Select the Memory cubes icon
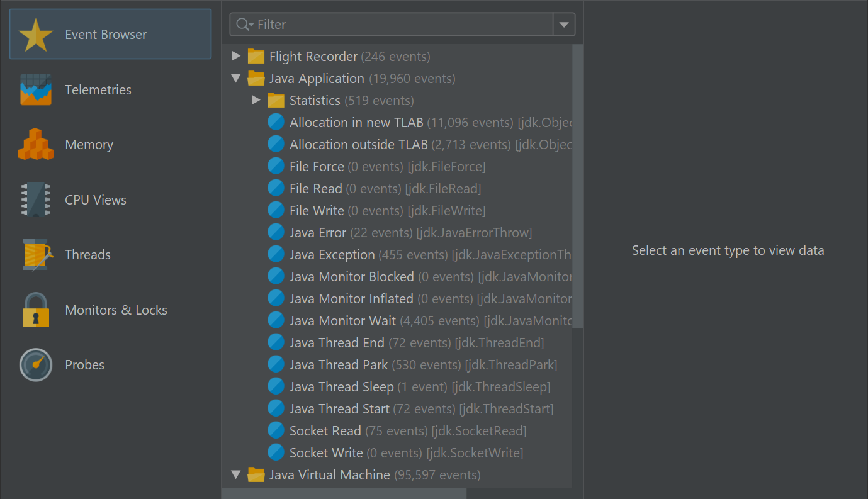The image size is (868, 499). point(36,145)
